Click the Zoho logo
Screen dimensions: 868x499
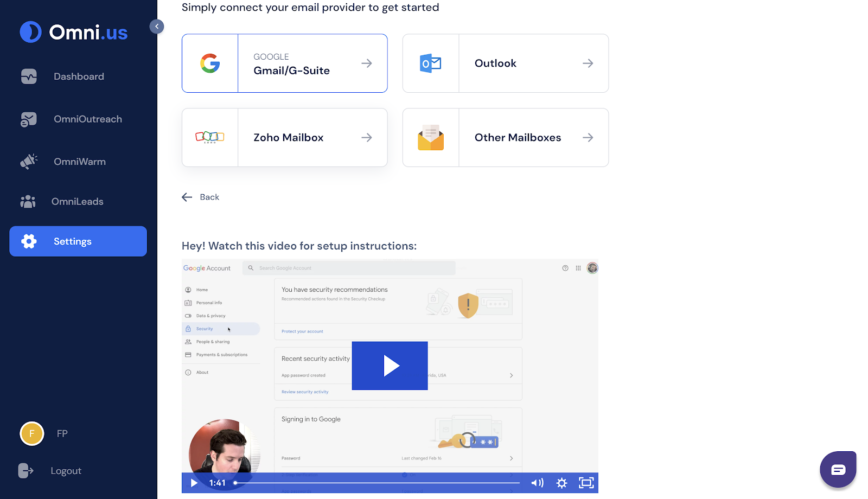point(210,137)
